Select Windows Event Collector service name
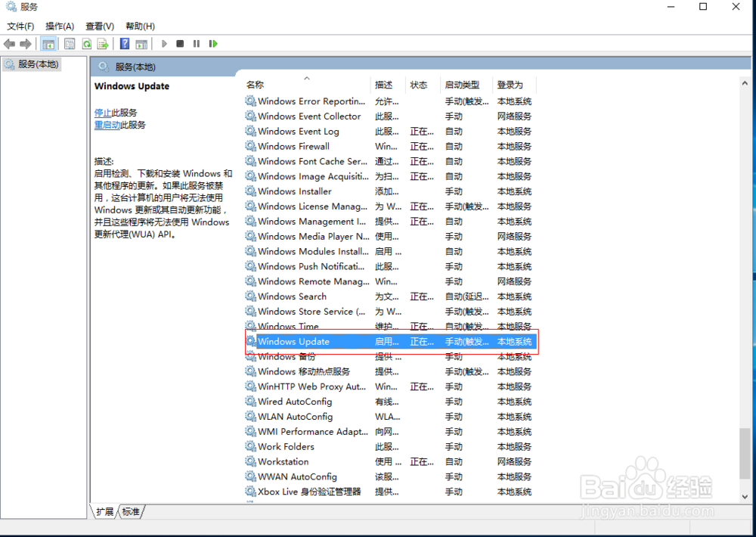This screenshot has height=537, width=756. click(309, 116)
